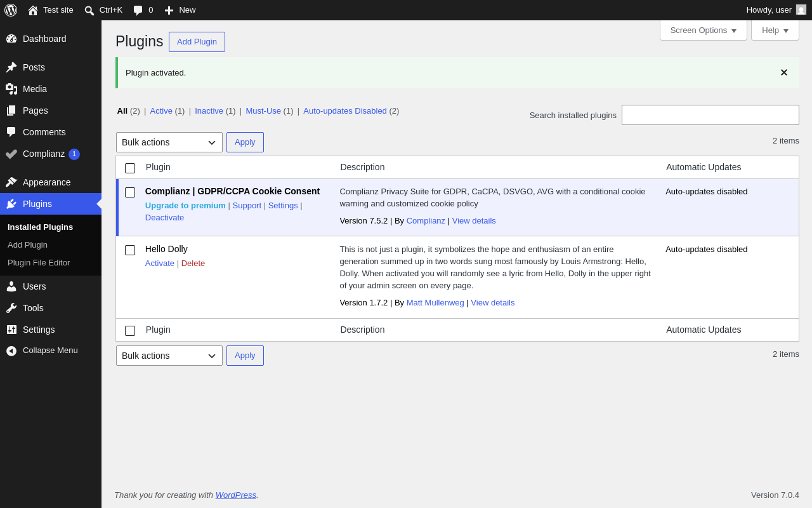
Task: Click the Version 7.0.4 footer text
Action: tap(775, 495)
